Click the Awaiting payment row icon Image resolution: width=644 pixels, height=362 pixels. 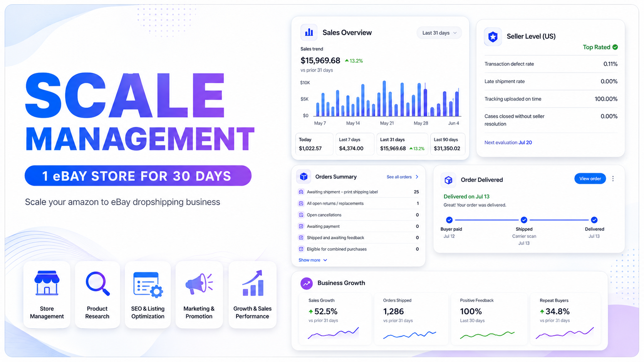click(x=301, y=227)
